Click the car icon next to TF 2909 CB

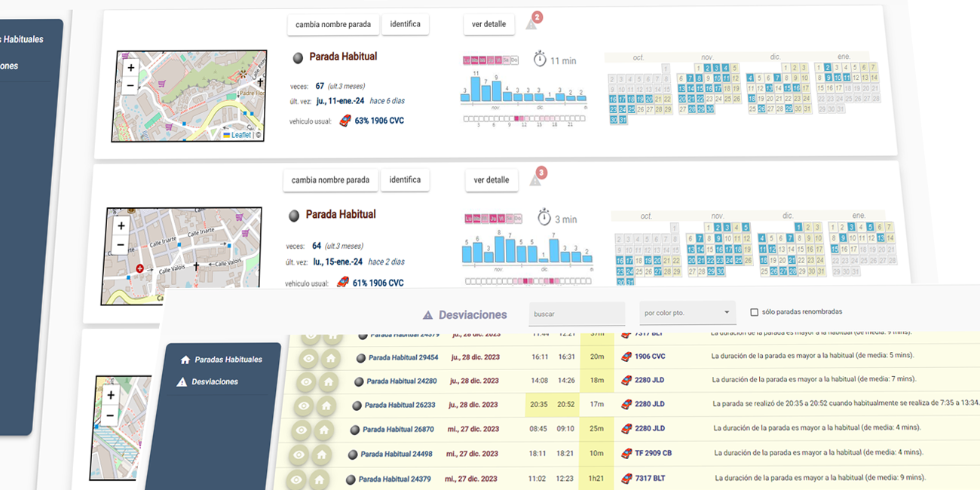coord(627,453)
